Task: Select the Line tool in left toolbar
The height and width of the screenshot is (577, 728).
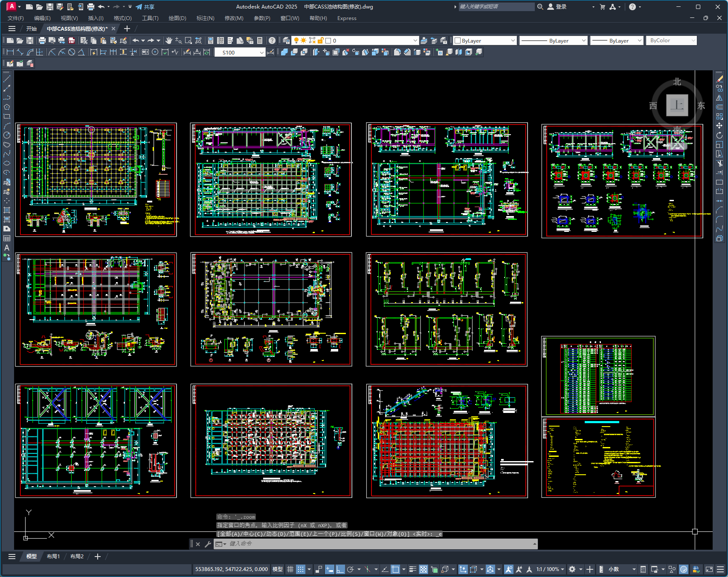Action: click(x=7, y=79)
